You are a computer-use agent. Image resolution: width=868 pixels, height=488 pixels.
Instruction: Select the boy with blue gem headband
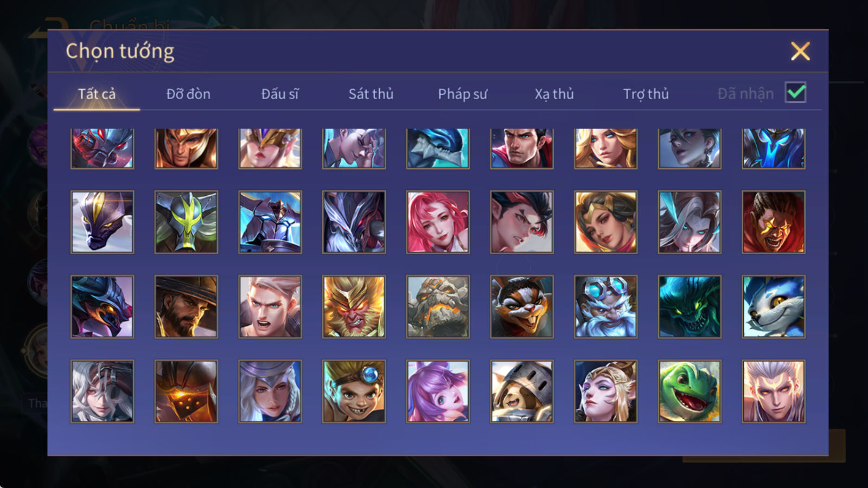(354, 391)
